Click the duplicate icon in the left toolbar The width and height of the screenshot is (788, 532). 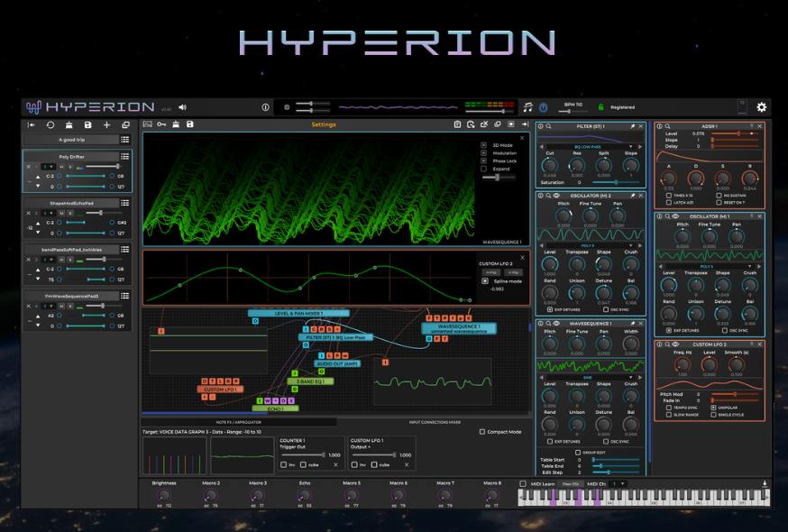point(125,124)
